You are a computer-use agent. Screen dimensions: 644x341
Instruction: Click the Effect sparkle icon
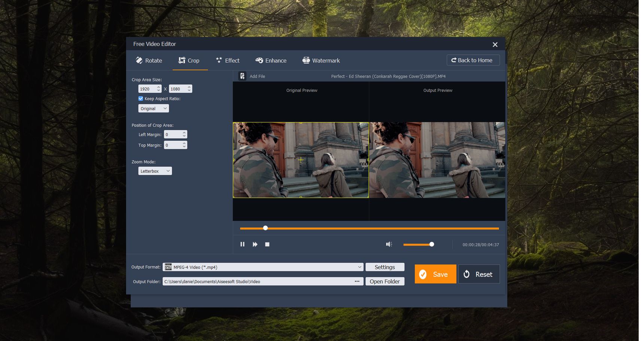pos(219,60)
